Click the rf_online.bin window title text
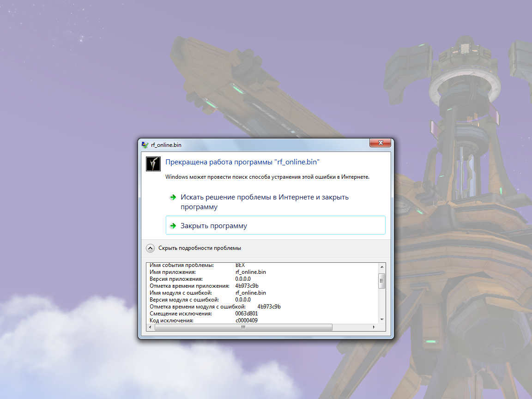532x399 pixels. tap(166, 145)
